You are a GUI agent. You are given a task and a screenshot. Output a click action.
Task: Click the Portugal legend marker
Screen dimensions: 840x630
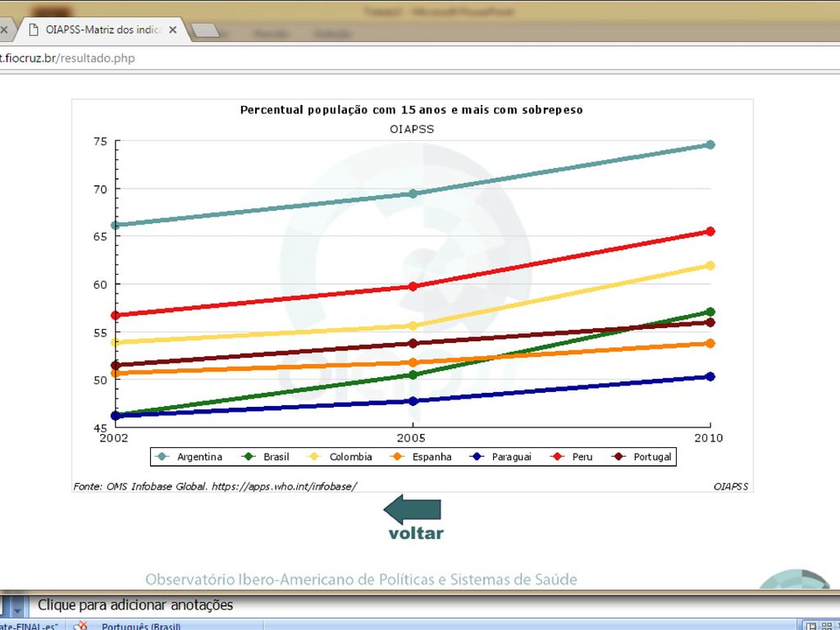[x=619, y=456]
